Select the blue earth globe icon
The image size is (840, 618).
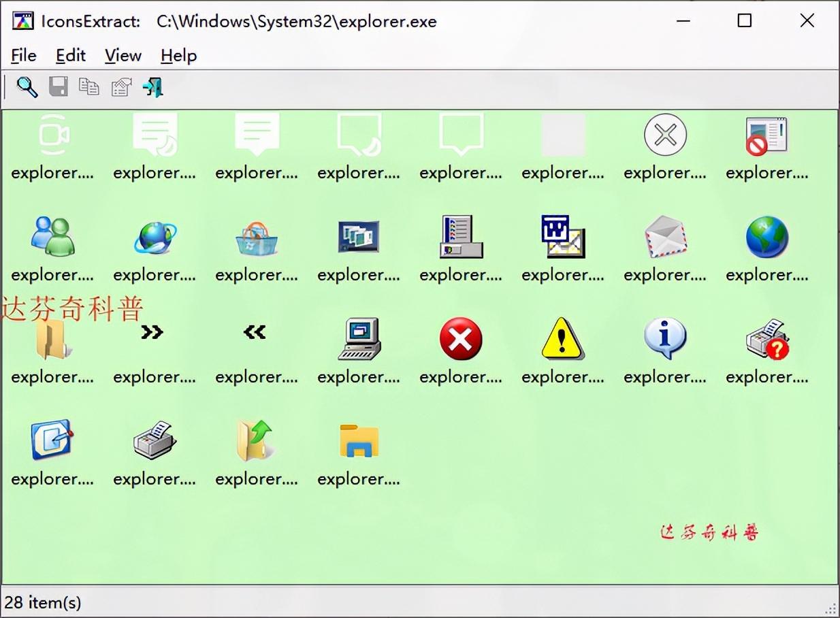click(x=767, y=237)
